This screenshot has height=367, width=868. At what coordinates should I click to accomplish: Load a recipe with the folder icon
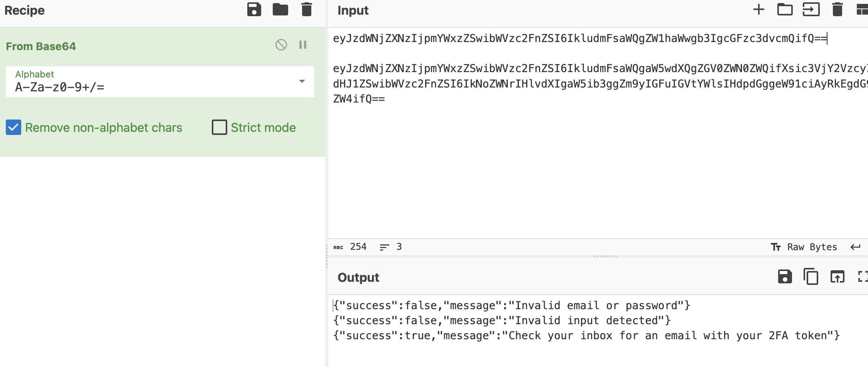point(280,9)
